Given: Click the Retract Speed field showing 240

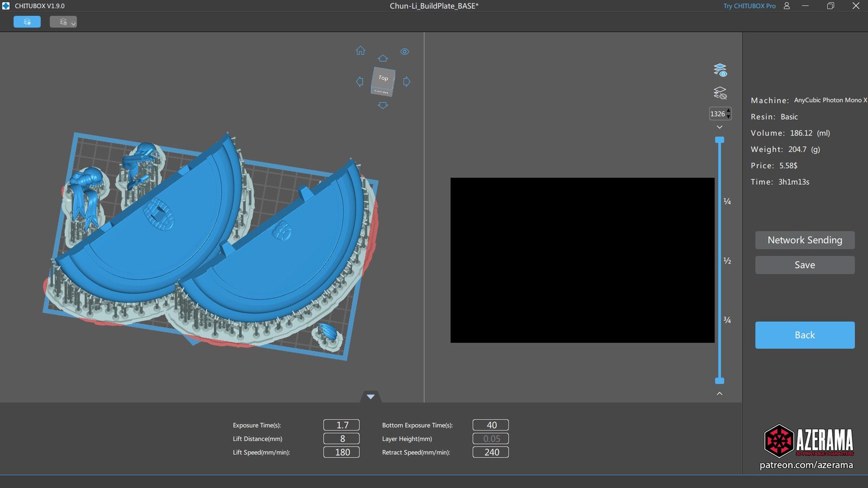Looking at the screenshot, I should point(490,452).
